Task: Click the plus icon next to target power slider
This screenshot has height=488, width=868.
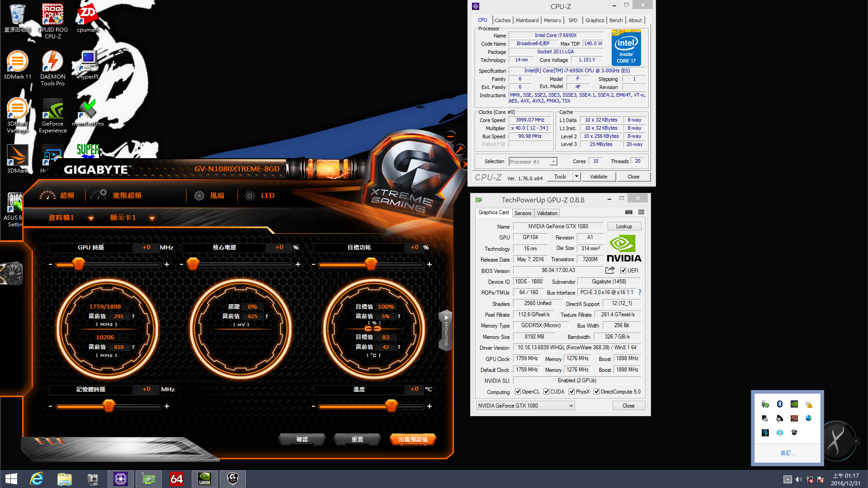Action: 429,264
